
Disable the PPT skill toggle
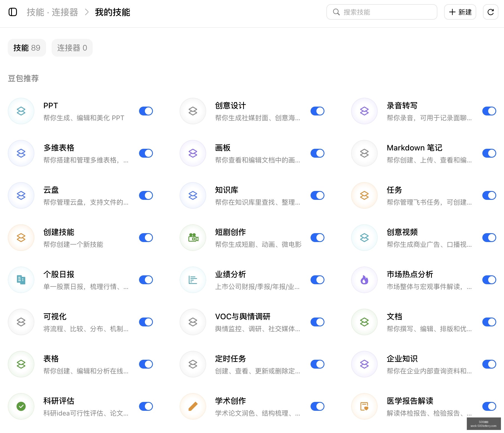(146, 111)
